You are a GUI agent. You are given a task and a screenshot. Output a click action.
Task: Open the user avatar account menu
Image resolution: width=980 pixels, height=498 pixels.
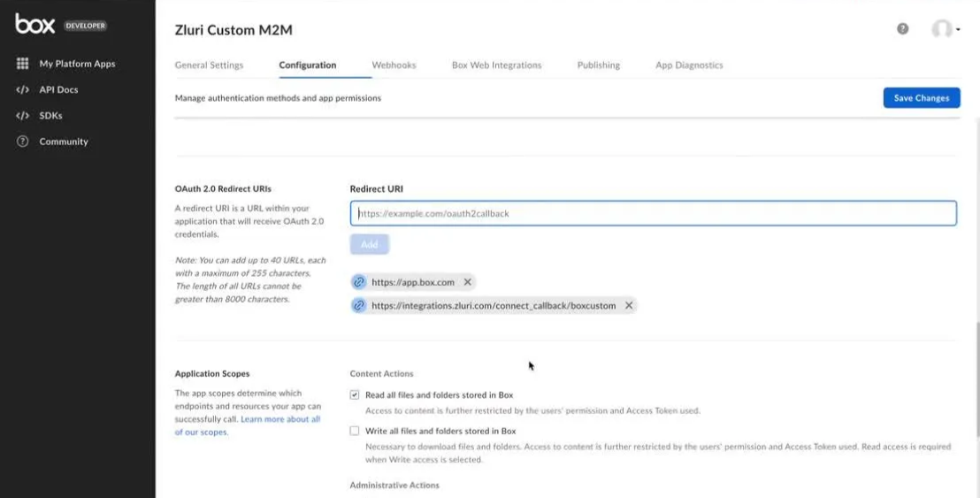[945, 28]
